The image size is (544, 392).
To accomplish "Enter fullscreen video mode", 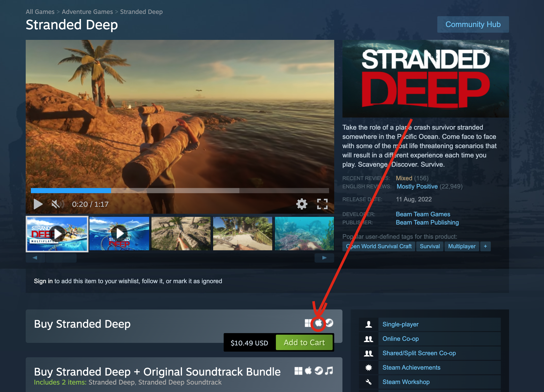I will pyautogui.click(x=322, y=204).
